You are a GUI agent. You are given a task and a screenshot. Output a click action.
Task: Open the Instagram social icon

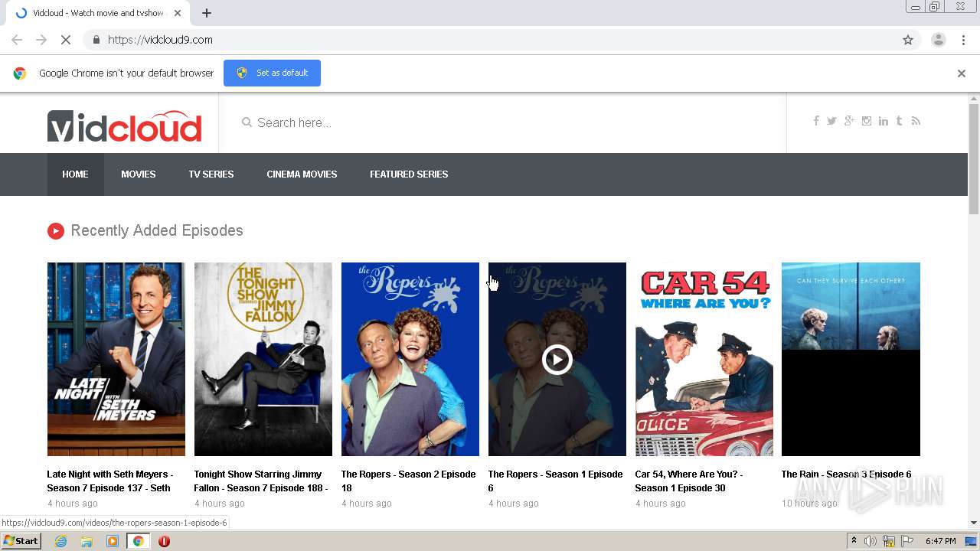pos(867,121)
